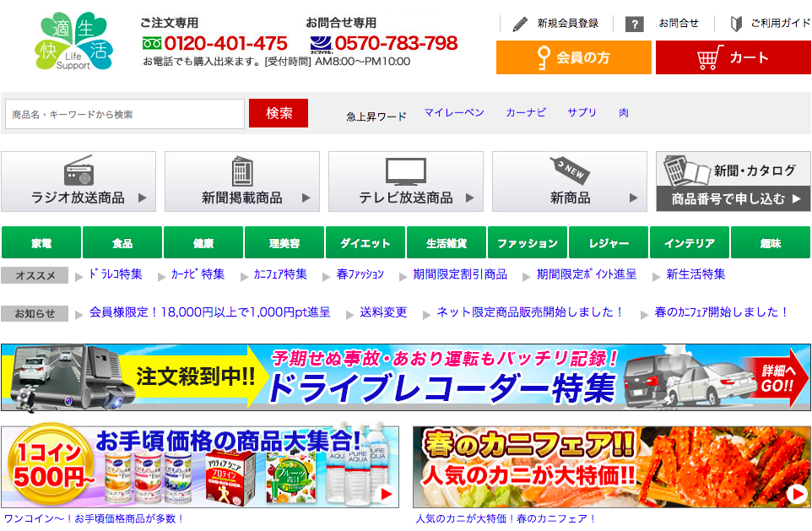Open the お問合せ link

pos(679,24)
